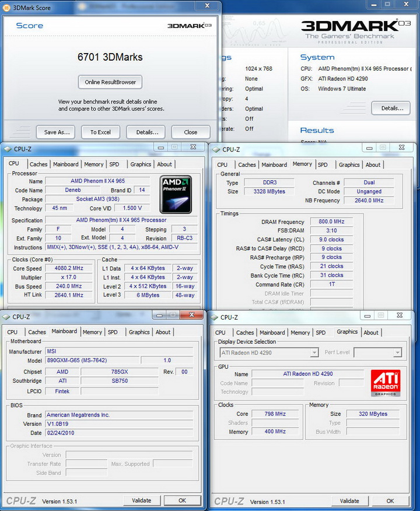Click the 6701 3DMarks score text
The width and height of the screenshot is (420, 511).
click(110, 57)
